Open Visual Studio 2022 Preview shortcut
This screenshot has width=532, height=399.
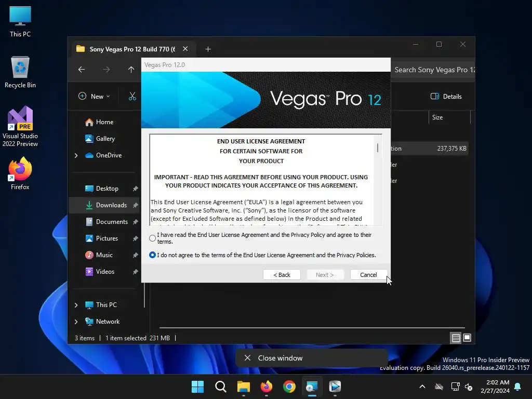pos(20,127)
